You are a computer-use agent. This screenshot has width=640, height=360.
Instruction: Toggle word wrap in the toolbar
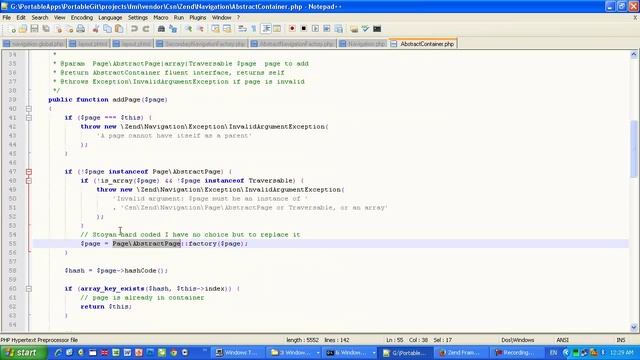(242, 29)
